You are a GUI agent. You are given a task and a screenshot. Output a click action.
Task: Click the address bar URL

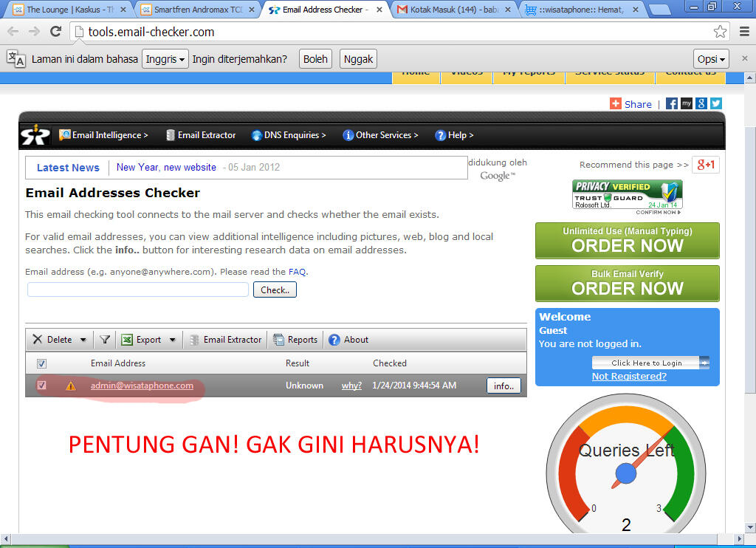click(151, 32)
